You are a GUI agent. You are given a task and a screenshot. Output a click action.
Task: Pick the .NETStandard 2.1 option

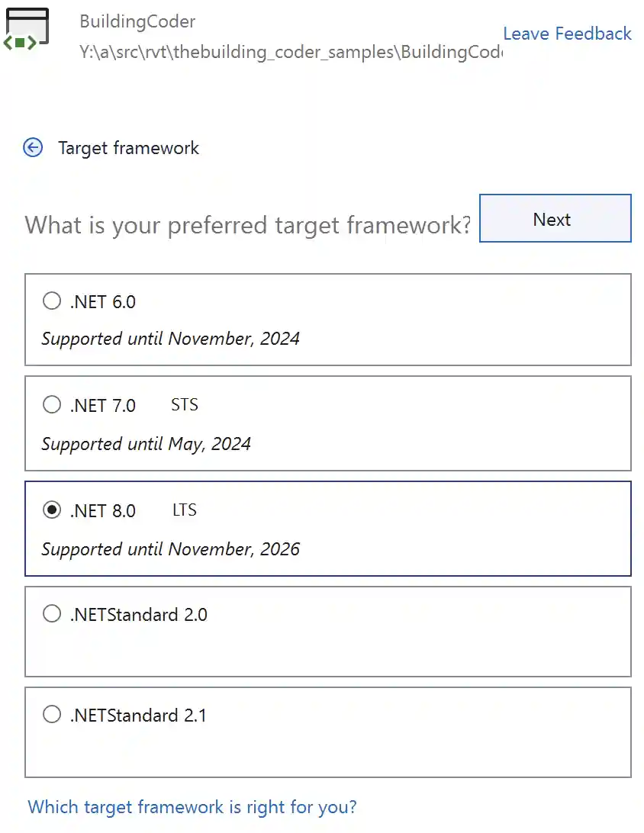[x=52, y=714]
